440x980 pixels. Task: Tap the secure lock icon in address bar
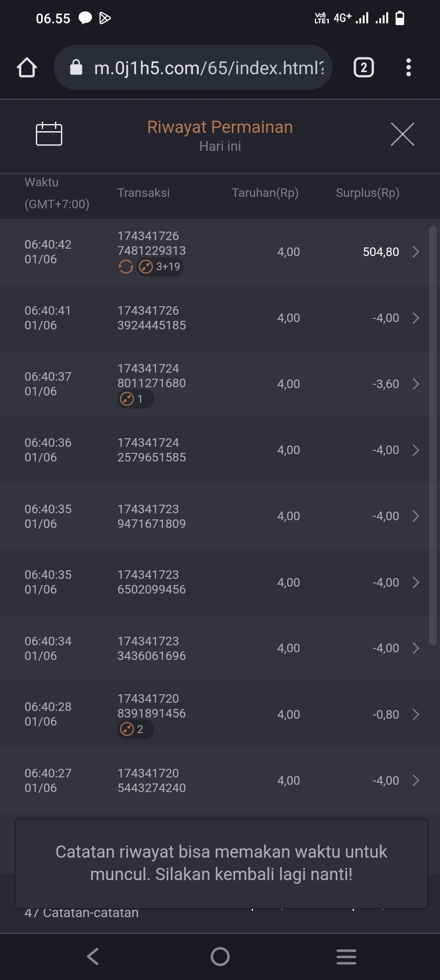tap(76, 68)
